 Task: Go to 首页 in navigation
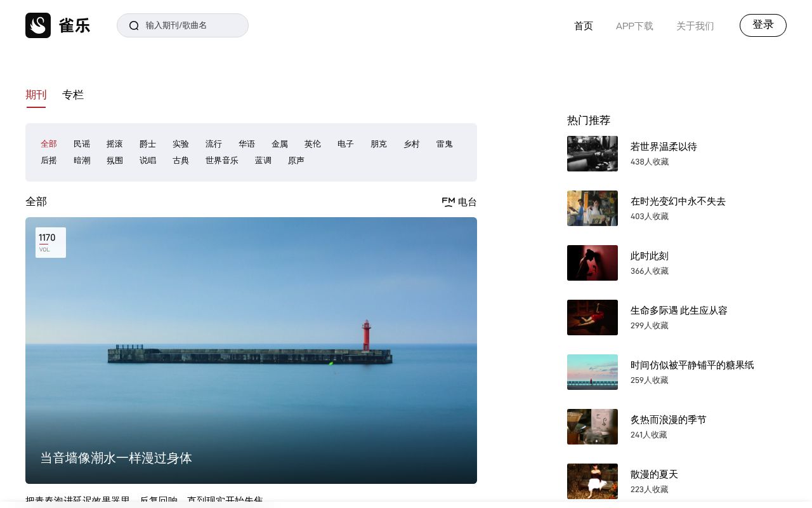point(584,26)
